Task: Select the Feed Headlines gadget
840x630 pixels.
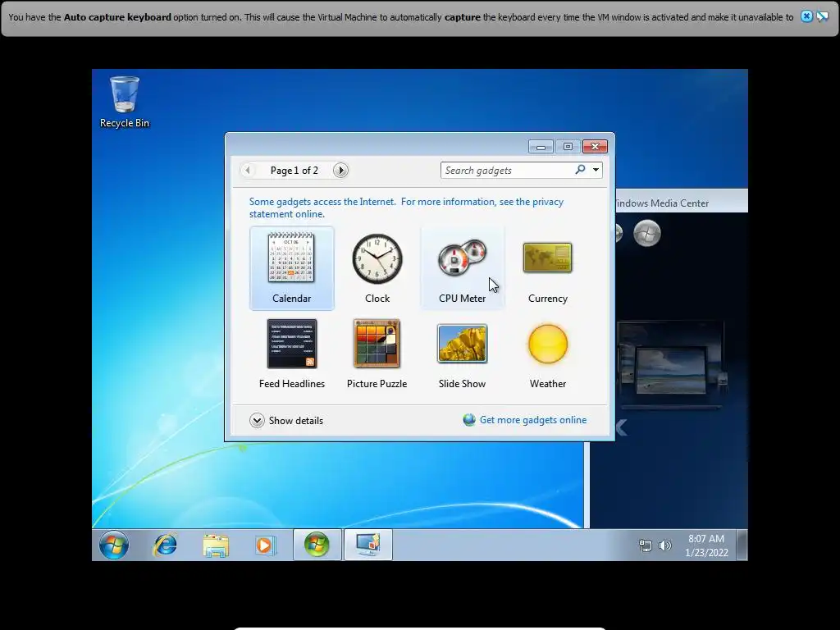Action: [291, 354]
